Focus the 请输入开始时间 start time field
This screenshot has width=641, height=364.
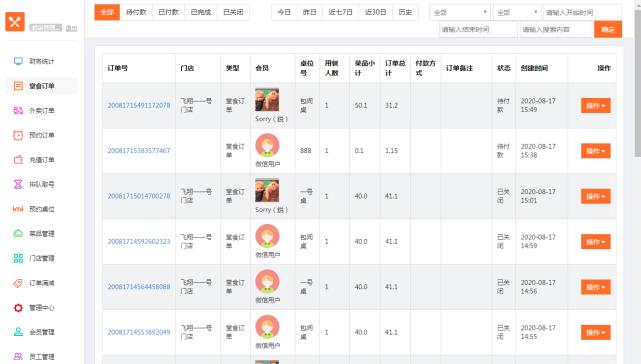583,12
